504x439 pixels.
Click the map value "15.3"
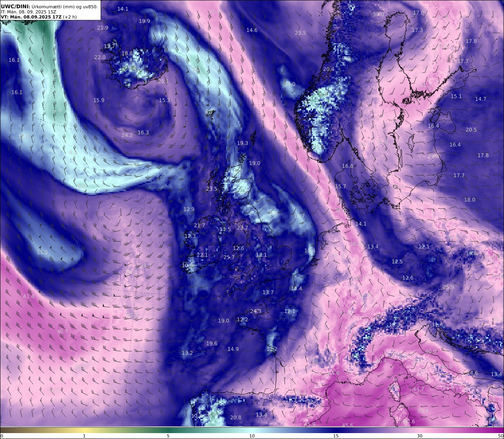(165, 100)
